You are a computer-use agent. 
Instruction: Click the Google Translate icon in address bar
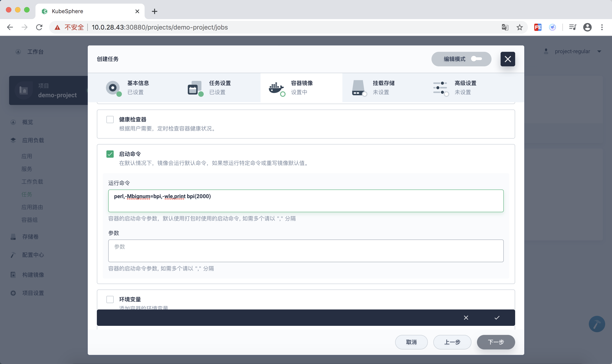click(504, 27)
